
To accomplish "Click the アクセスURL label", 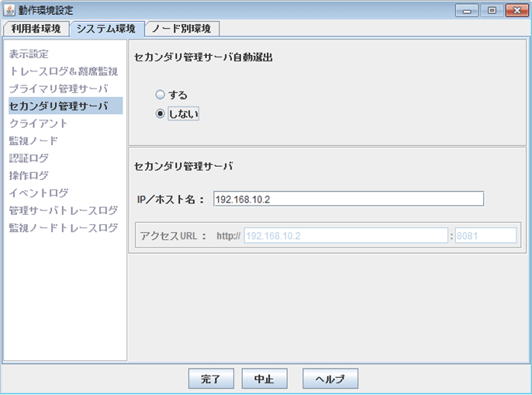I will pyautogui.click(x=173, y=236).
